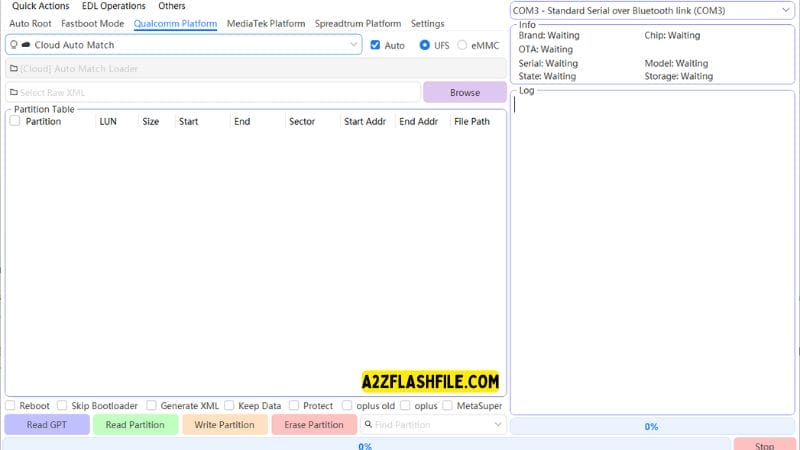Image resolution: width=800 pixels, height=450 pixels.
Task: Enable the Keep Data checkbox
Action: pyautogui.click(x=229, y=405)
